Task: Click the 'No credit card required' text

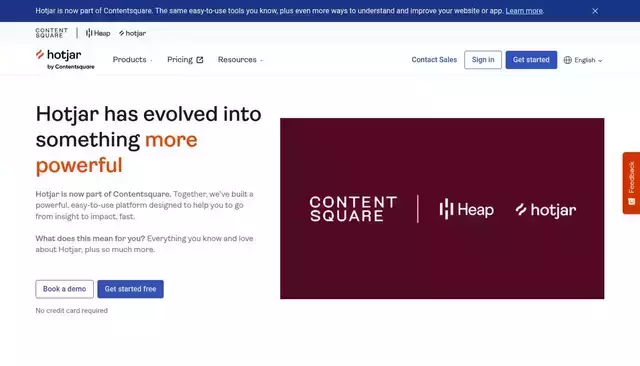Action: (71, 311)
